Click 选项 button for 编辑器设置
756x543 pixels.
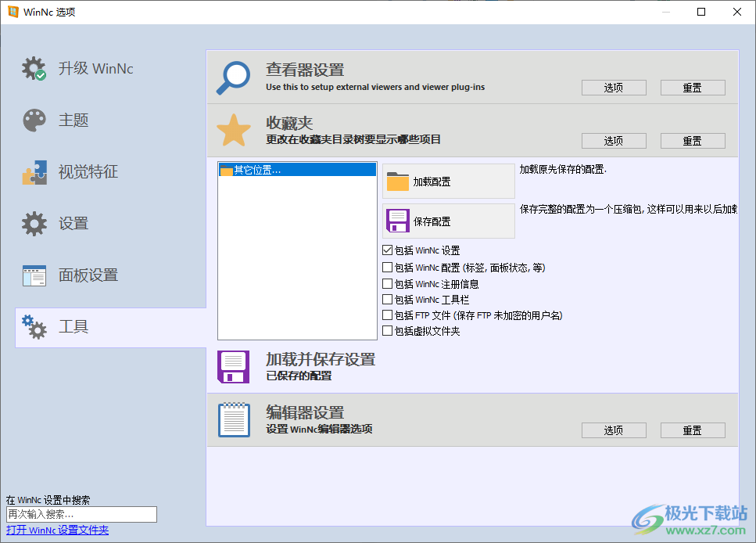[x=614, y=430]
